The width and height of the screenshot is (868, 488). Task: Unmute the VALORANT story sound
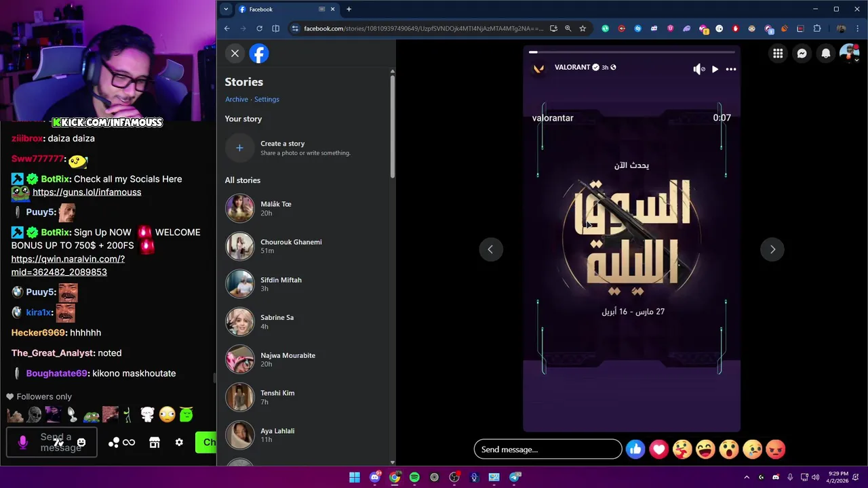pos(698,69)
